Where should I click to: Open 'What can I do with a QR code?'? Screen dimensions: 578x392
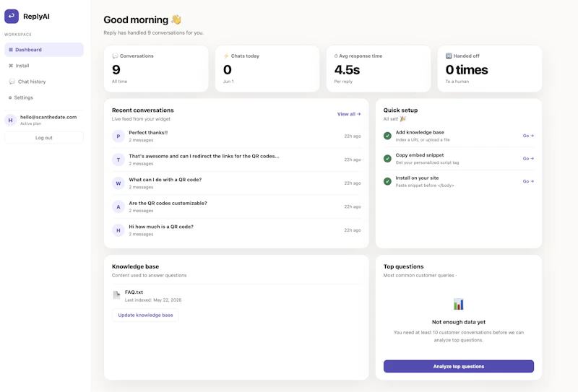click(236, 183)
